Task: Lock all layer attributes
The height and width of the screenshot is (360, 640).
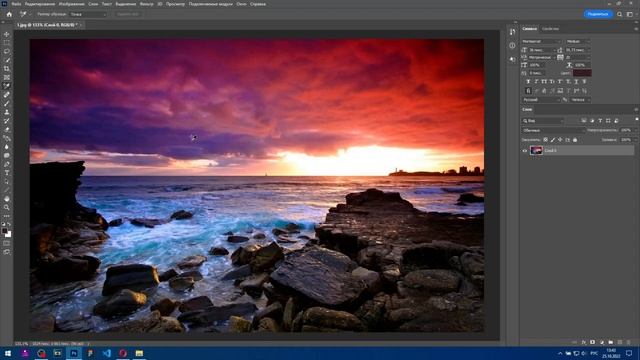Action: pos(575,140)
